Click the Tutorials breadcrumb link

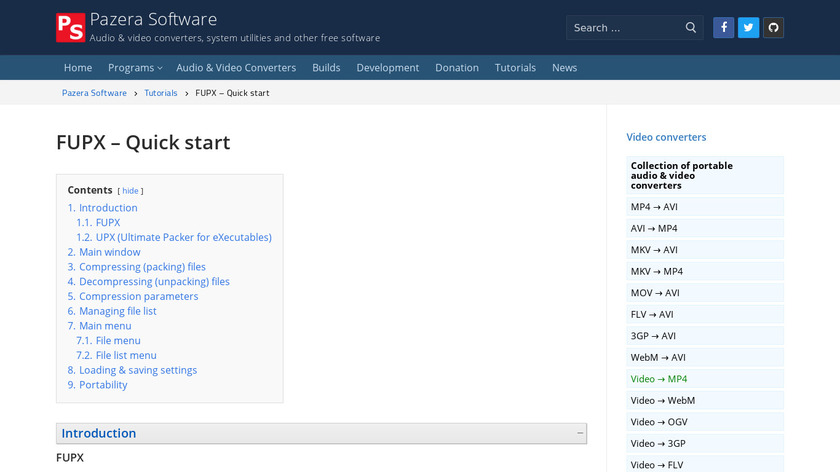(160, 93)
